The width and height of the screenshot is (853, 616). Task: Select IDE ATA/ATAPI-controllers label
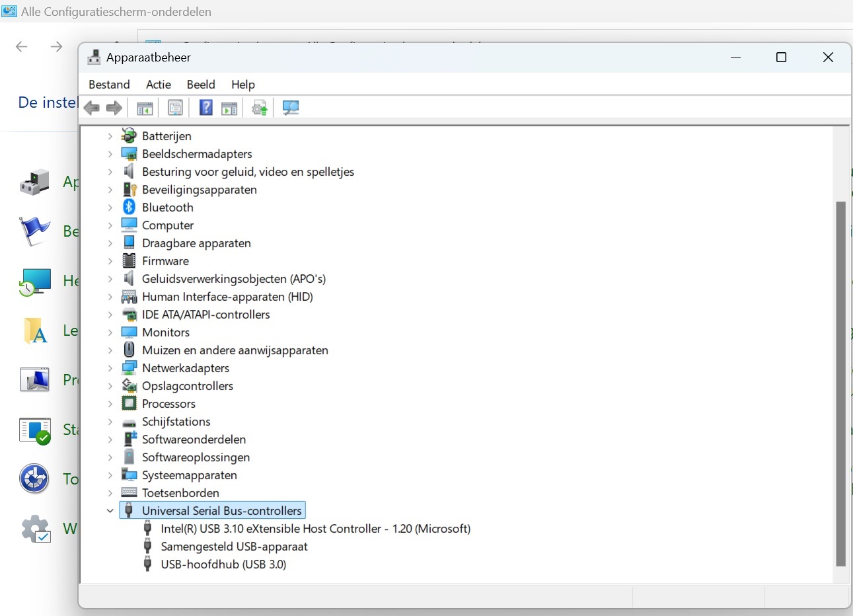click(206, 315)
